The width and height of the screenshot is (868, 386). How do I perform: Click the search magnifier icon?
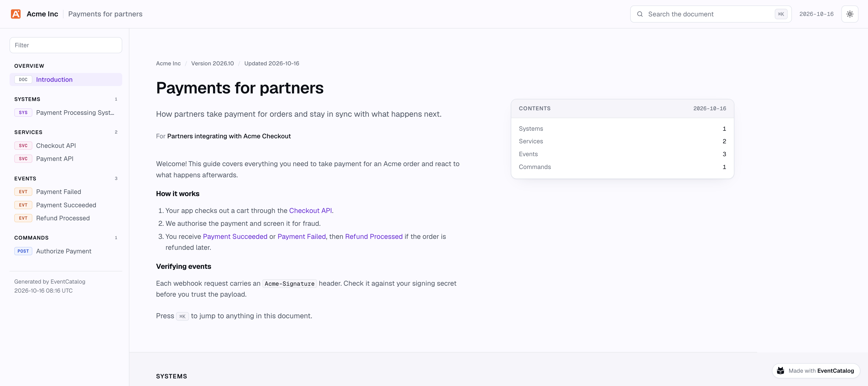(639, 14)
